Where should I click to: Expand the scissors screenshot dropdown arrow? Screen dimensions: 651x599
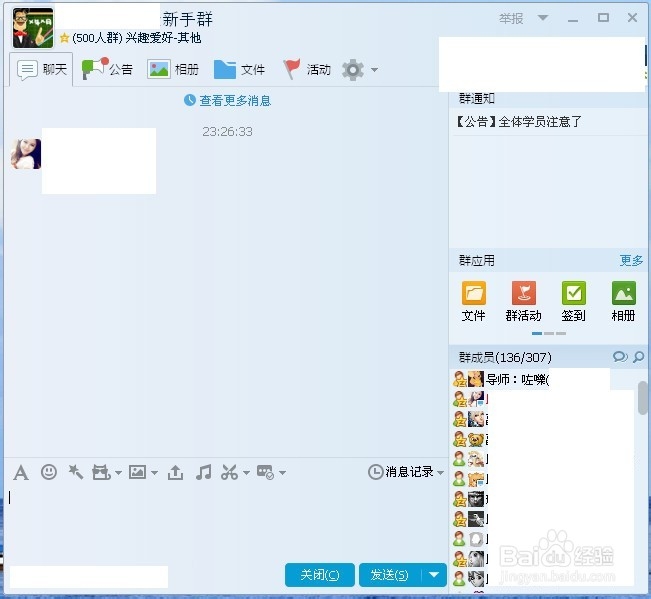coord(246,473)
